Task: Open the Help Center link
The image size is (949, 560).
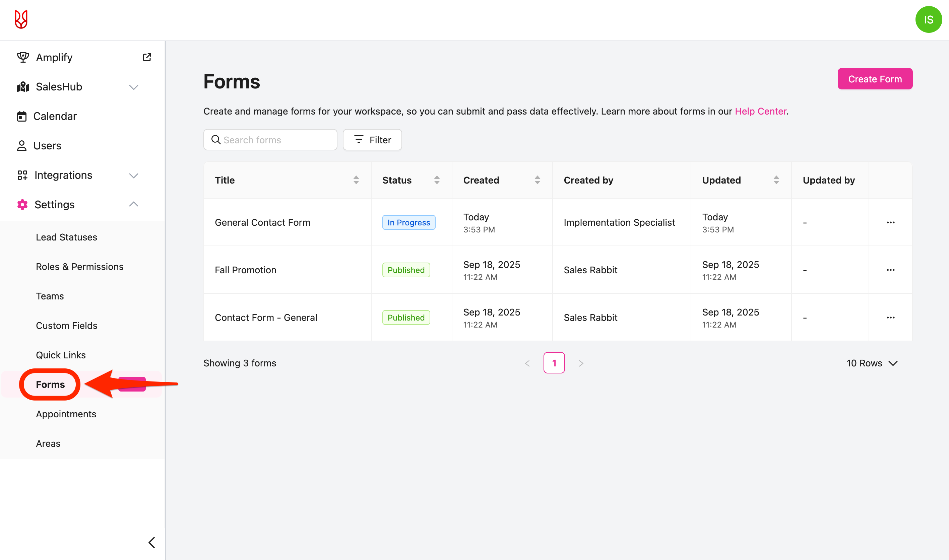Action: point(760,111)
